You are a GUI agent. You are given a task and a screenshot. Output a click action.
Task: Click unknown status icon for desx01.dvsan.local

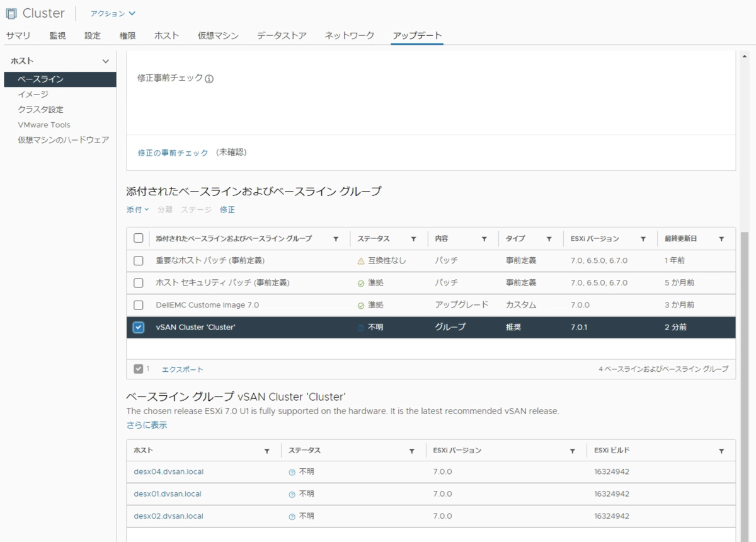click(x=292, y=494)
